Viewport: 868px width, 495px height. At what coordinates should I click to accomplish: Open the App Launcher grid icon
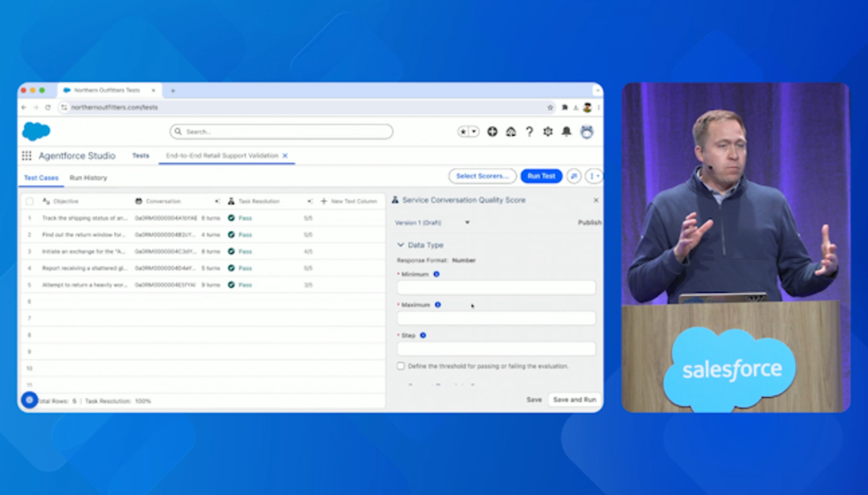click(x=27, y=156)
